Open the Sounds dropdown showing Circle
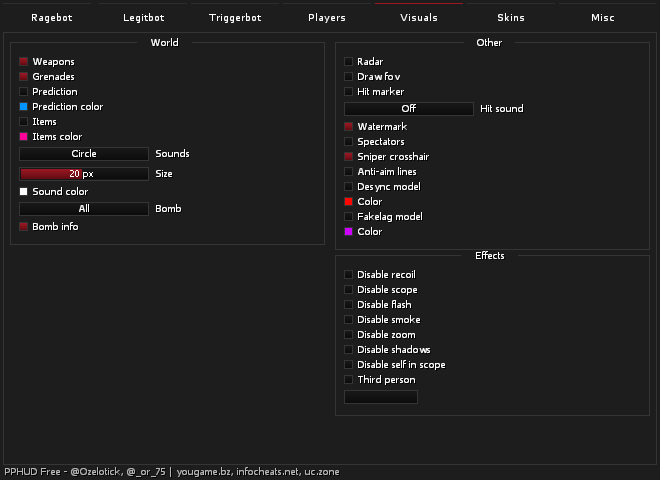This screenshot has height=480, width=660. point(84,154)
